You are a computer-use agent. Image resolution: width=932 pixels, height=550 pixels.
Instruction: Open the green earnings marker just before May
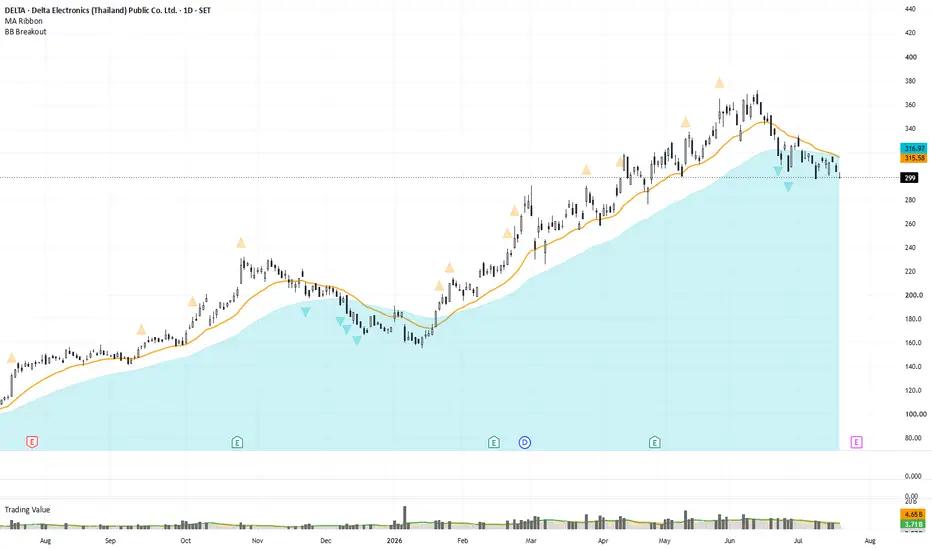pos(654,442)
